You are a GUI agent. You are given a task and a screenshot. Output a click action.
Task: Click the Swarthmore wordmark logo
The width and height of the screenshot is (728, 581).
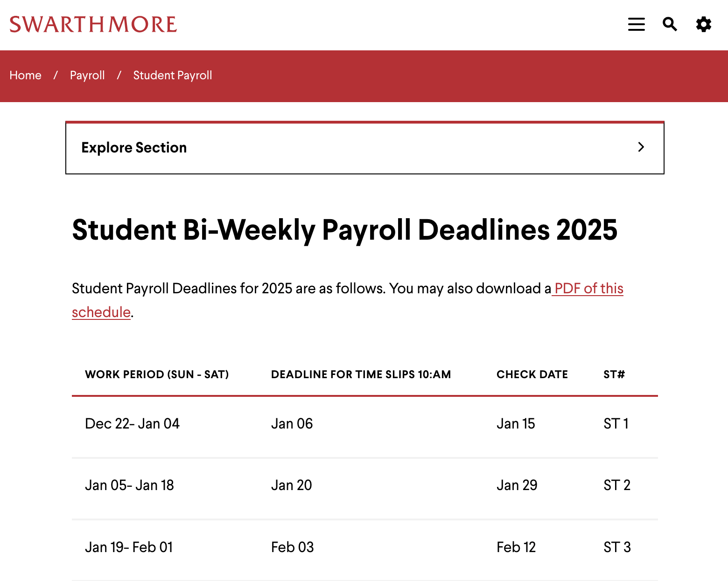coord(94,24)
